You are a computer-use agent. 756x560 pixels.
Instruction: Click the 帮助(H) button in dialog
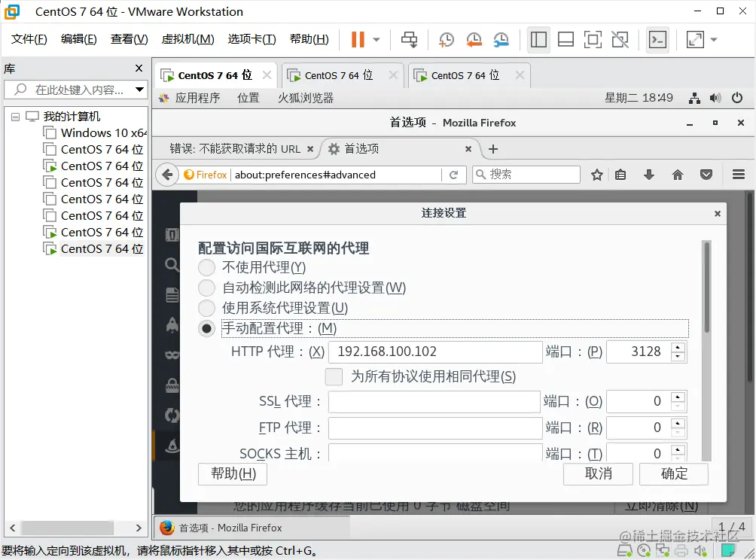click(233, 473)
